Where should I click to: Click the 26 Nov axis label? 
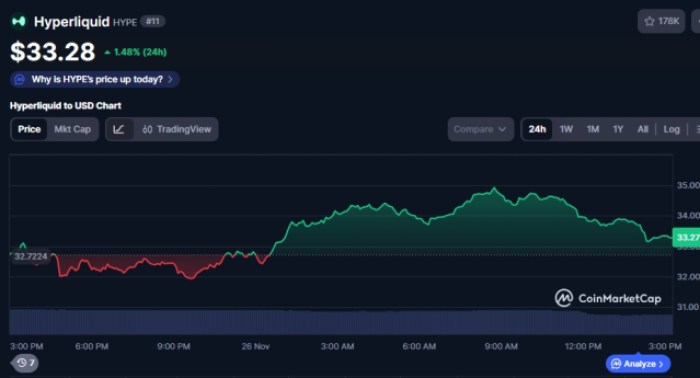coord(256,346)
